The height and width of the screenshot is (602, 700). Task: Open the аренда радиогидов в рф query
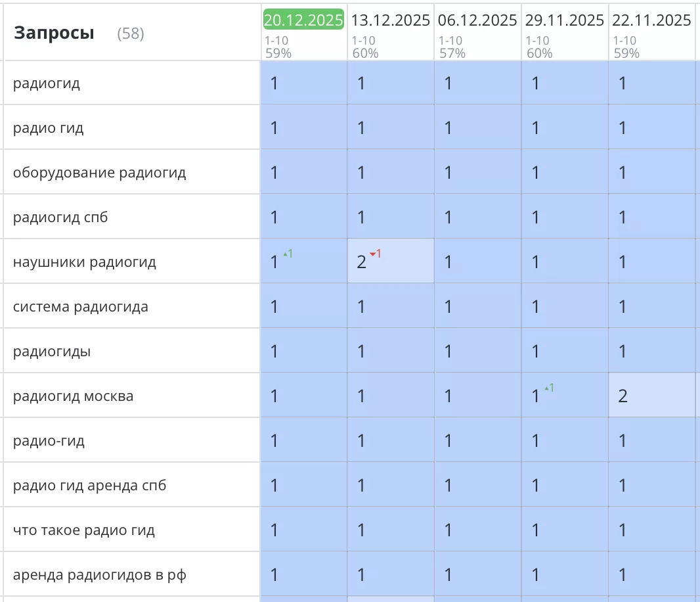pos(99,574)
